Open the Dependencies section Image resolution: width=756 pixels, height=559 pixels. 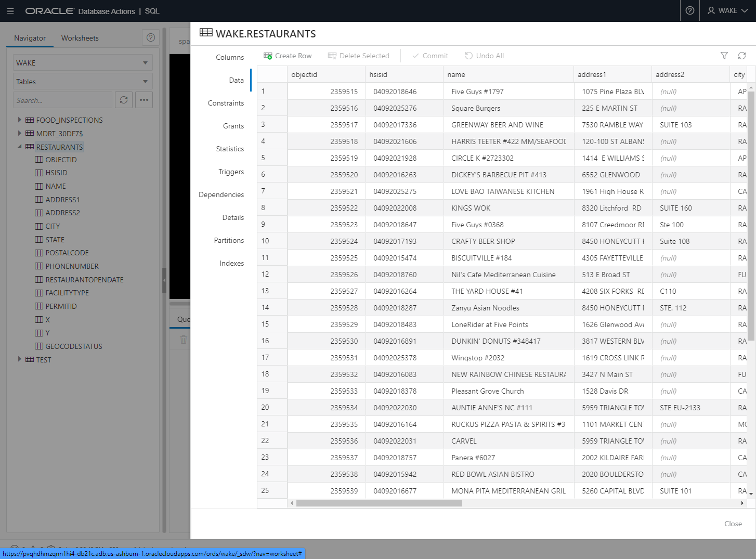[221, 194]
